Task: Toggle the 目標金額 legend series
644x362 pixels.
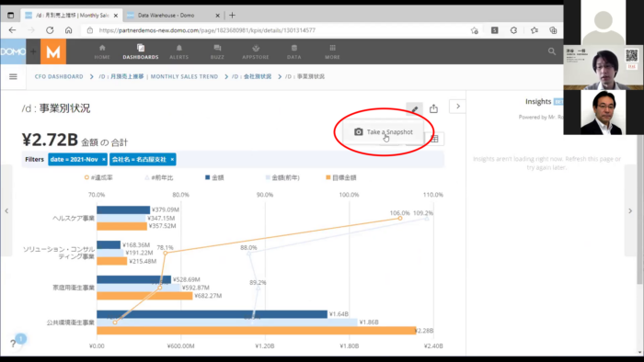Action: (x=341, y=177)
